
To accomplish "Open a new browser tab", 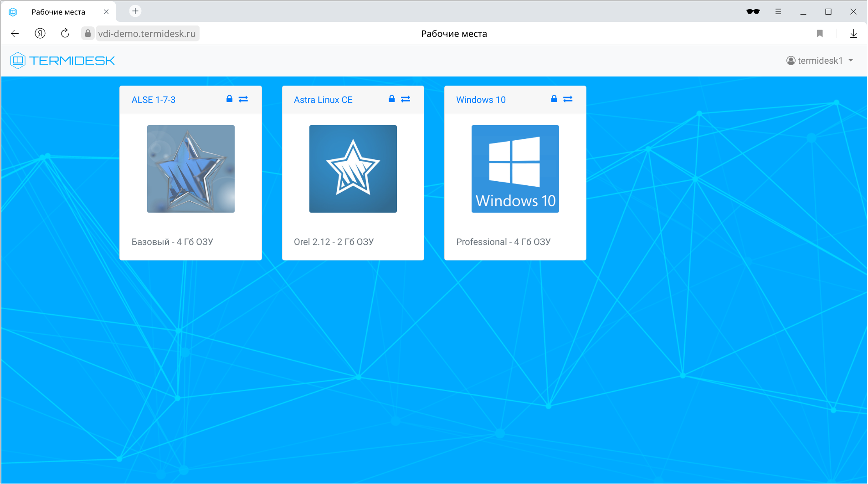I will point(134,11).
